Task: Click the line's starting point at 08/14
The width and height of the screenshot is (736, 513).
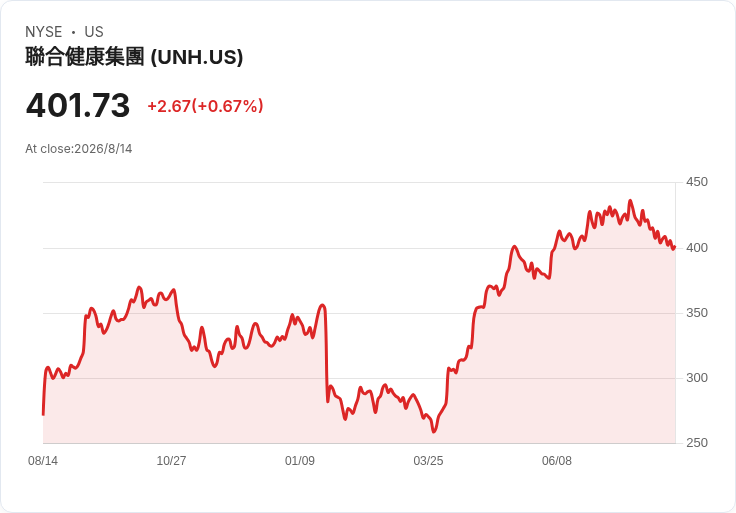Action: 43,414
